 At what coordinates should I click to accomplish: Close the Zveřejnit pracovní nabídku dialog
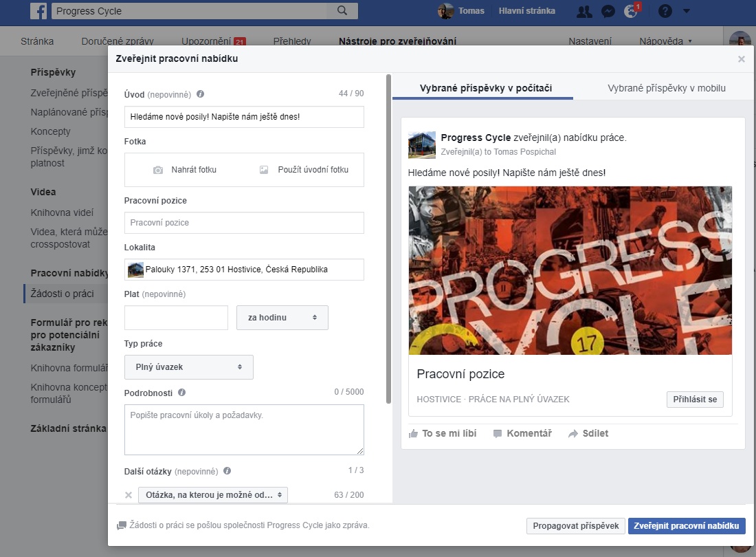(742, 59)
